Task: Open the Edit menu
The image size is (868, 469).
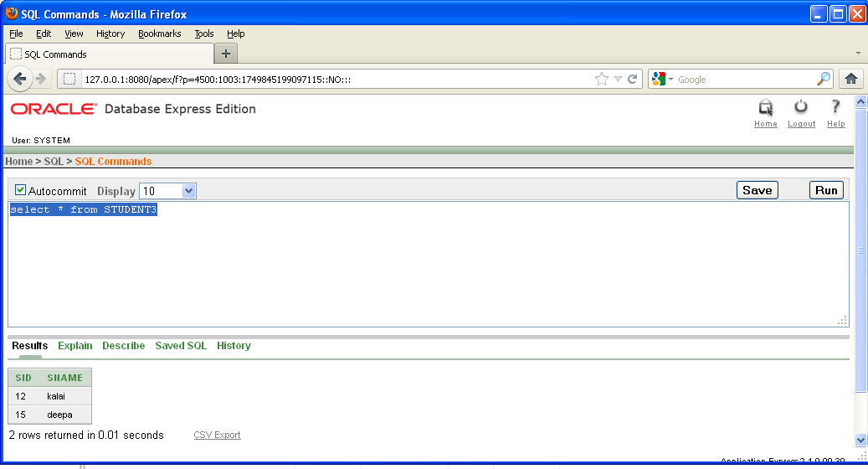Action: click(x=44, y=33)
